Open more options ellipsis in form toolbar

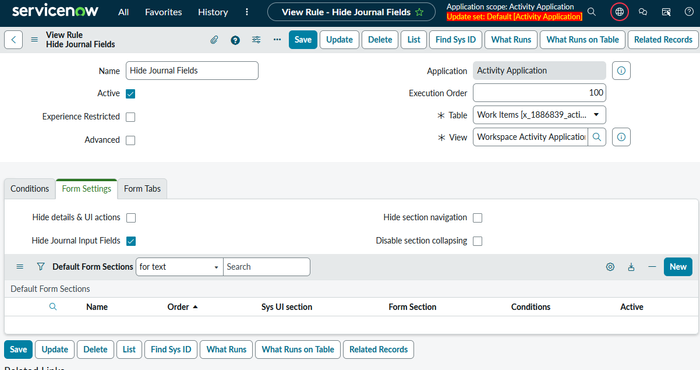coord(277,40)
